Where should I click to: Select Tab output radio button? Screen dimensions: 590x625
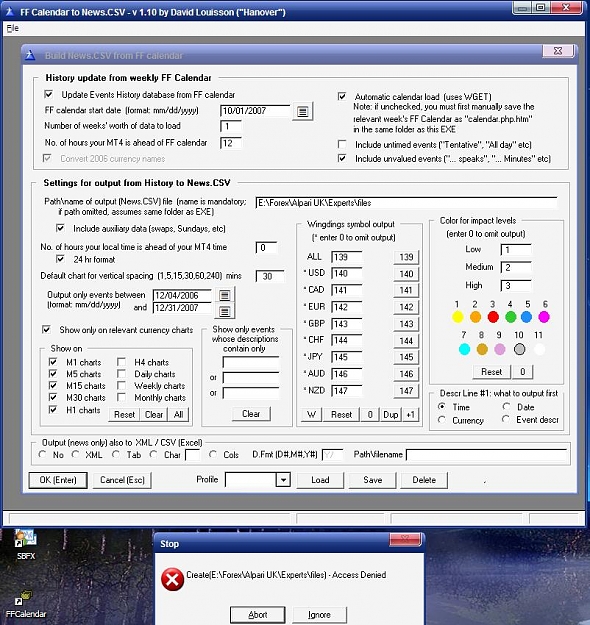[x=116, y=454]
